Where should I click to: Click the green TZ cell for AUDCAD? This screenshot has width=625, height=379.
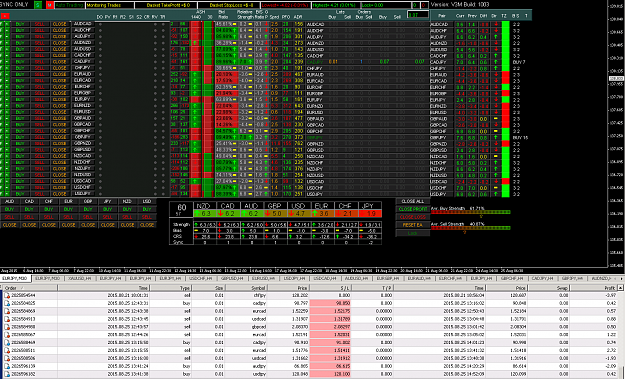point(505,24)
